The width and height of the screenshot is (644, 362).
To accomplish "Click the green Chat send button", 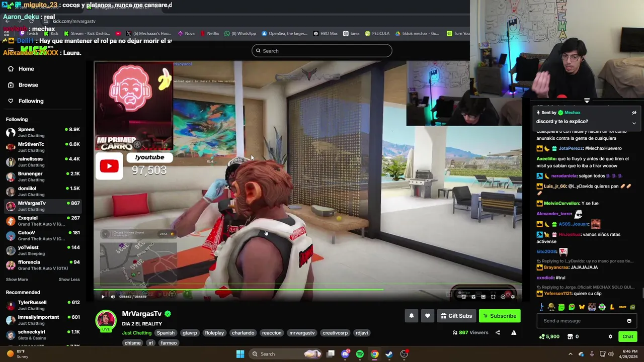I will point(628,337).
